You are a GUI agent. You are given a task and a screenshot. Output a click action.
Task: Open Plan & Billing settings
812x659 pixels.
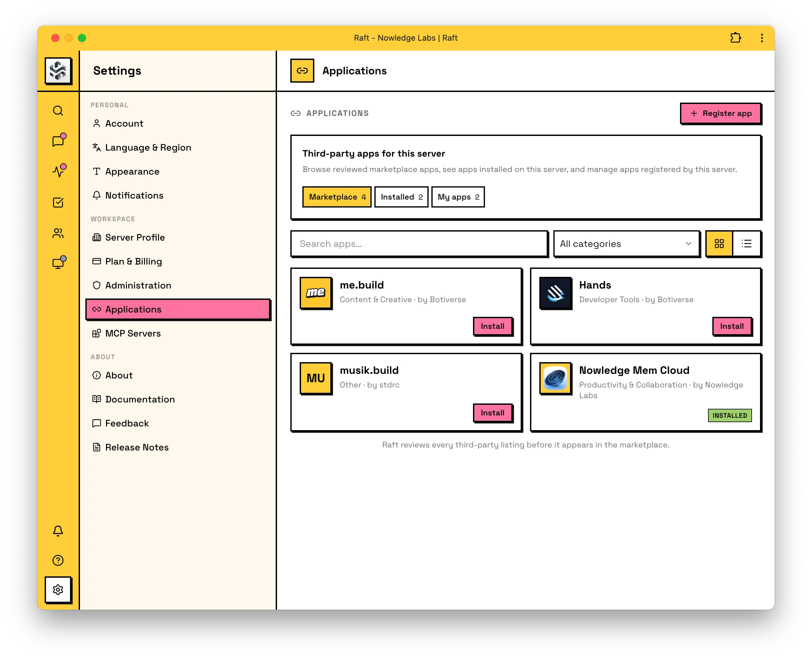[178, 261]
